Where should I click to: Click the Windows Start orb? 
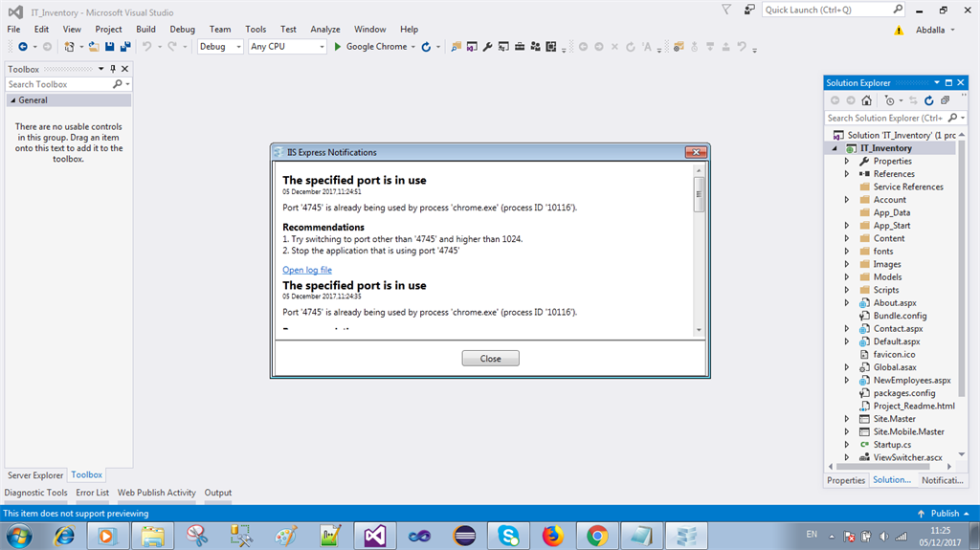pyautogui.click(x=19, y=536)
